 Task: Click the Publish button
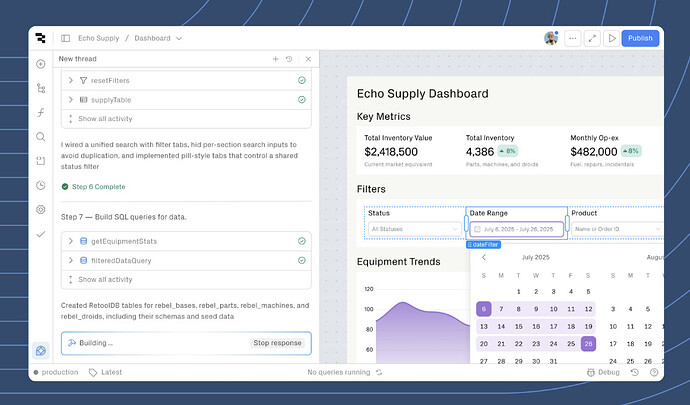[x=640, y=38]
